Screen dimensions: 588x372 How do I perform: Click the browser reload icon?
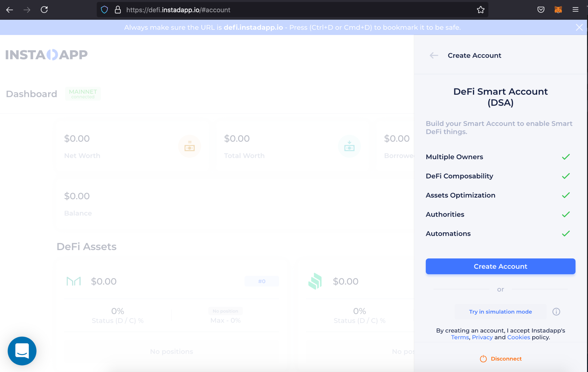tap(44, 10)
